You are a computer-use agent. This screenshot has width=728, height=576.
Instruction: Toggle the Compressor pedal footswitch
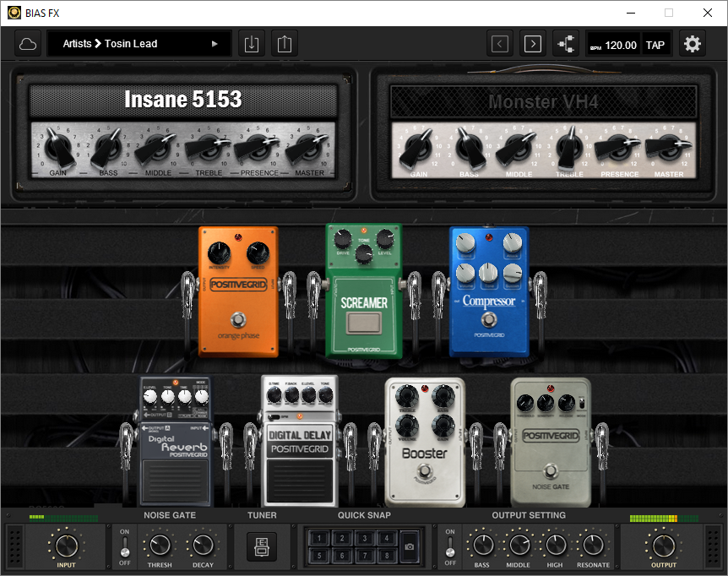click(489, 319)
